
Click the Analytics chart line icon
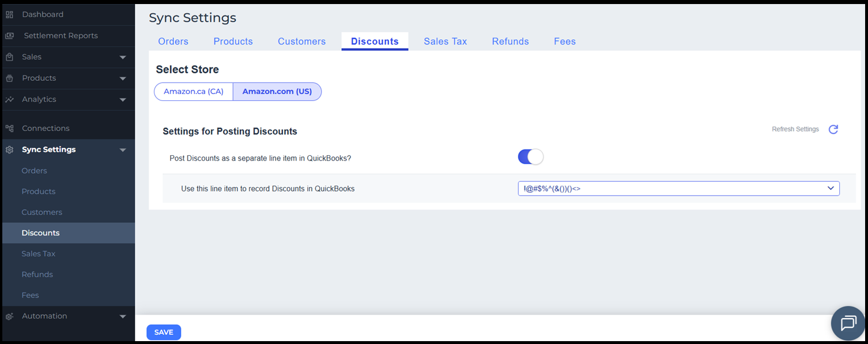tap(9, 99)
